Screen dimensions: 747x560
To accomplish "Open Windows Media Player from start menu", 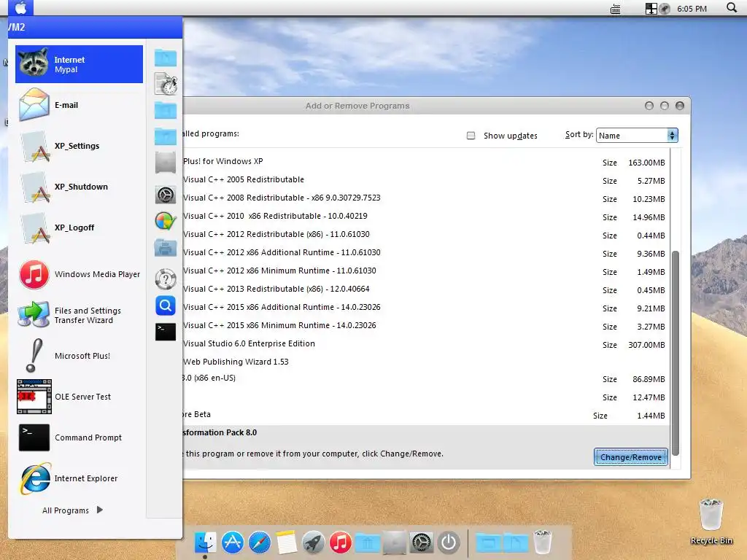I will [79, 274].
